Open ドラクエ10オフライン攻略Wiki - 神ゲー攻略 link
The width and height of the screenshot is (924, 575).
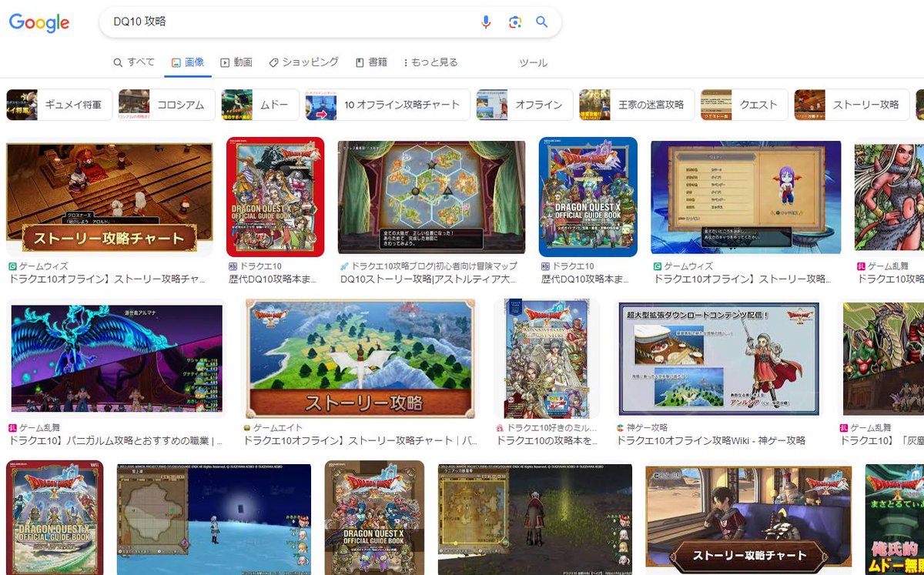pos(711,441)
